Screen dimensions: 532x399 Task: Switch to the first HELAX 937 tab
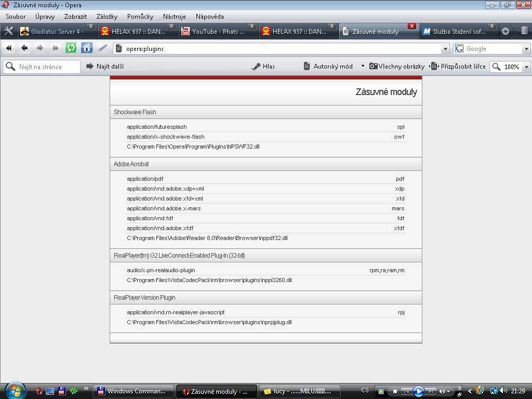[137, 32]
